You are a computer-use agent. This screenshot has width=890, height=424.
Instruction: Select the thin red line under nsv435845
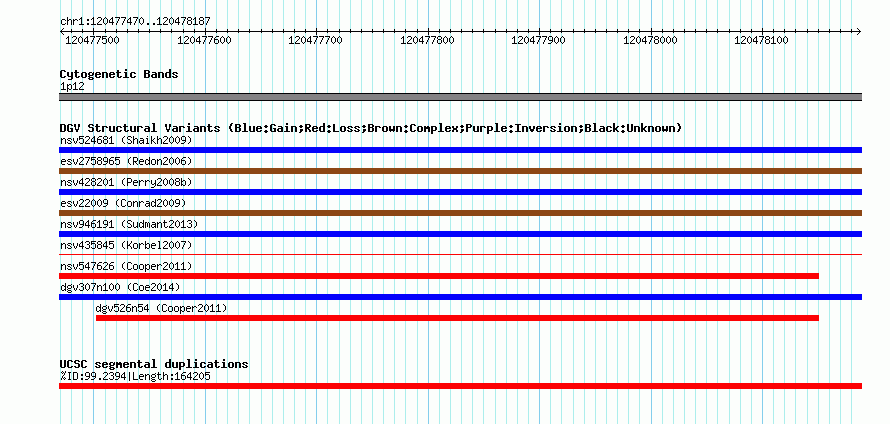pyautogui.click(x=460, y=254)
